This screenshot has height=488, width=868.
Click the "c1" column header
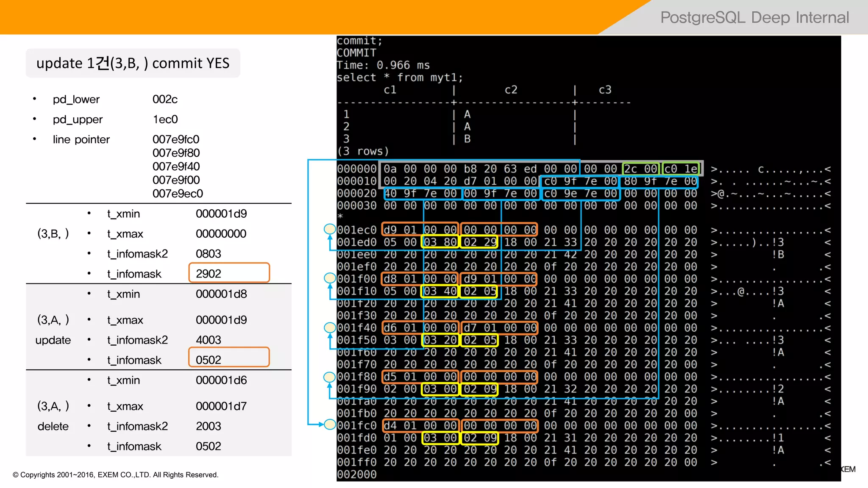point(390,90)
